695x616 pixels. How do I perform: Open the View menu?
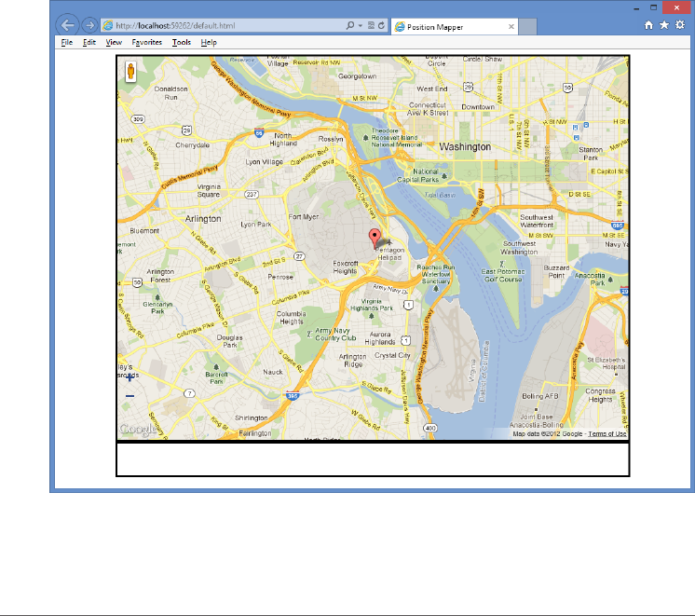click(114, 42)
